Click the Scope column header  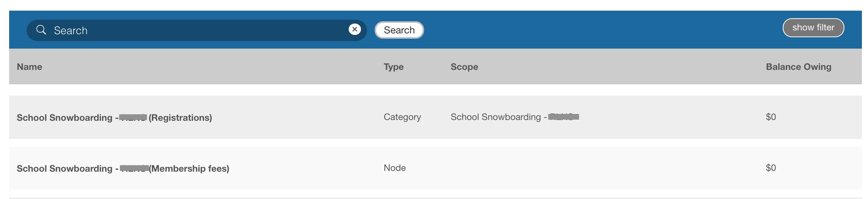pyautogui.click(x=464, y=67)
